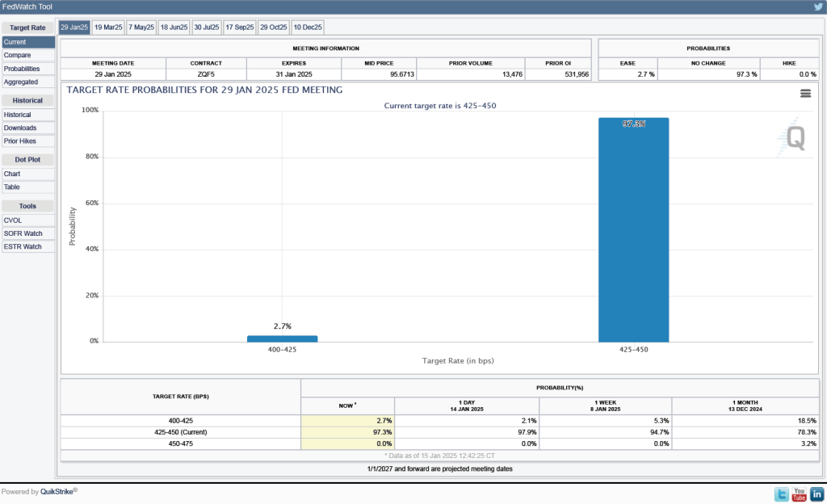Open the chart hamburger menu icon
Screen dimensions: 827x504
804,94
